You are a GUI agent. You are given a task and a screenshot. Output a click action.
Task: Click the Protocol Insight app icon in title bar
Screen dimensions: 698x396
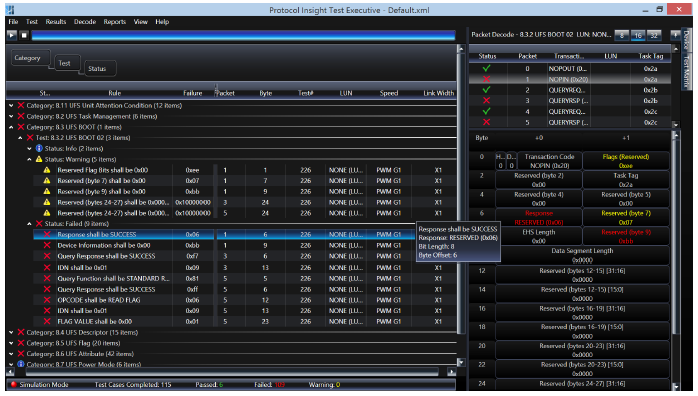(10, 10)
